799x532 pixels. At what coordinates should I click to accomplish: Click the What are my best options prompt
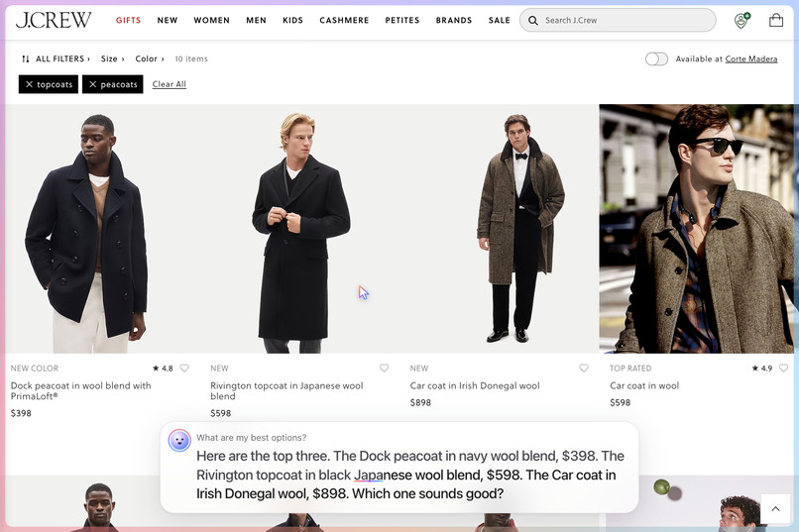point(251,437)
